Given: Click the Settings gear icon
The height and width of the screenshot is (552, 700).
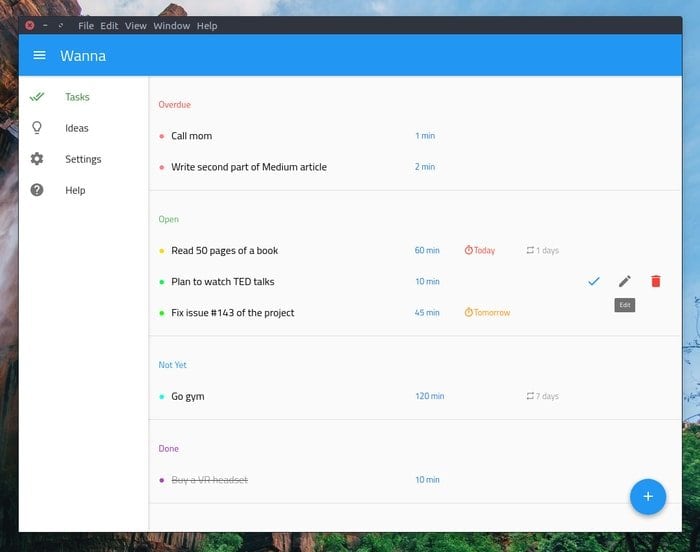Looking at the screenshot, I should [37, 159].
